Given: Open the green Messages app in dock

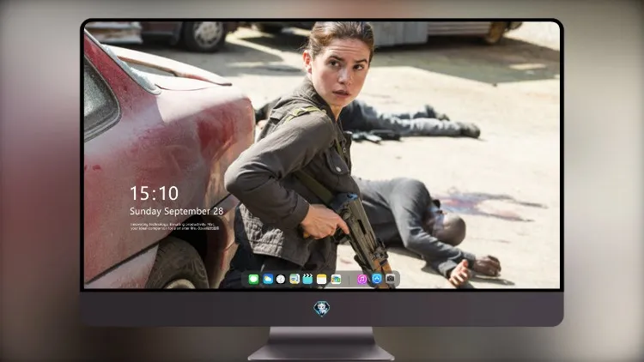Looking at the screenshot, I should point(253,280).
